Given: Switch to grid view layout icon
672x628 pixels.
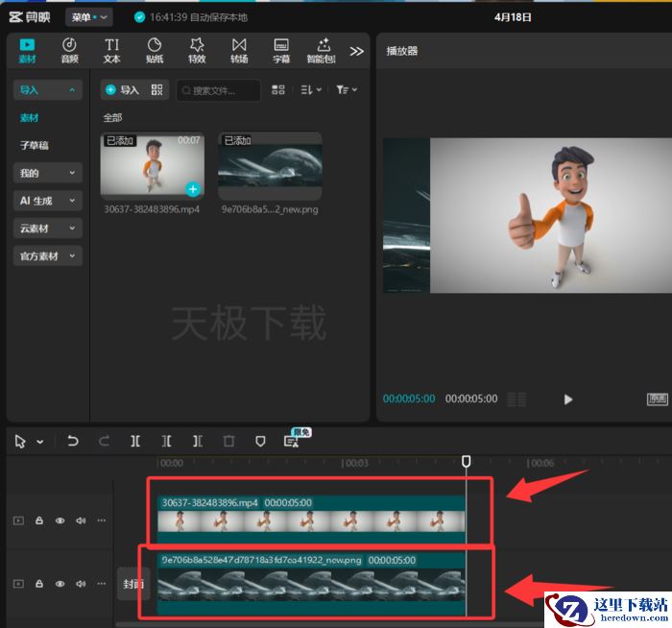Looking at the screenshot, I should pos(278,89).
